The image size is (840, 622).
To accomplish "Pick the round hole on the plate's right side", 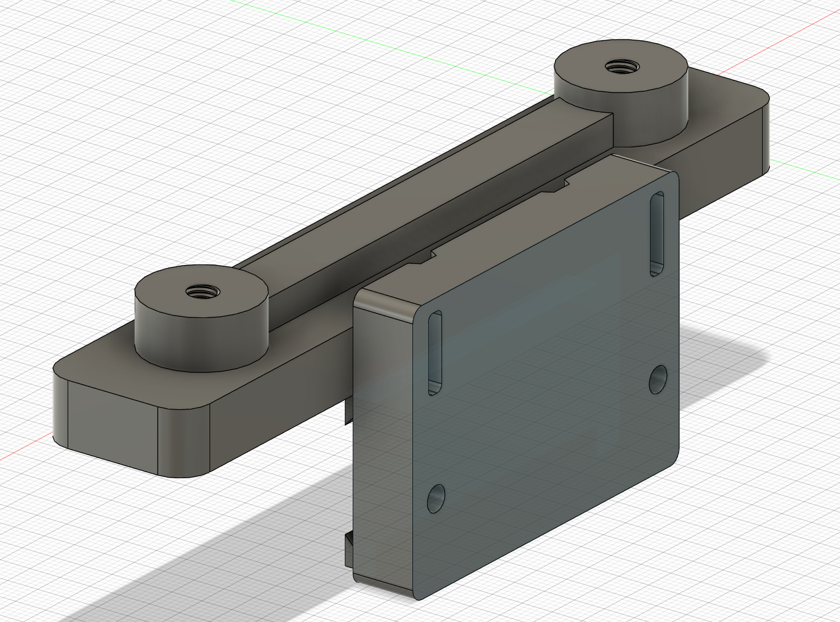I will [x=658, y=379].
